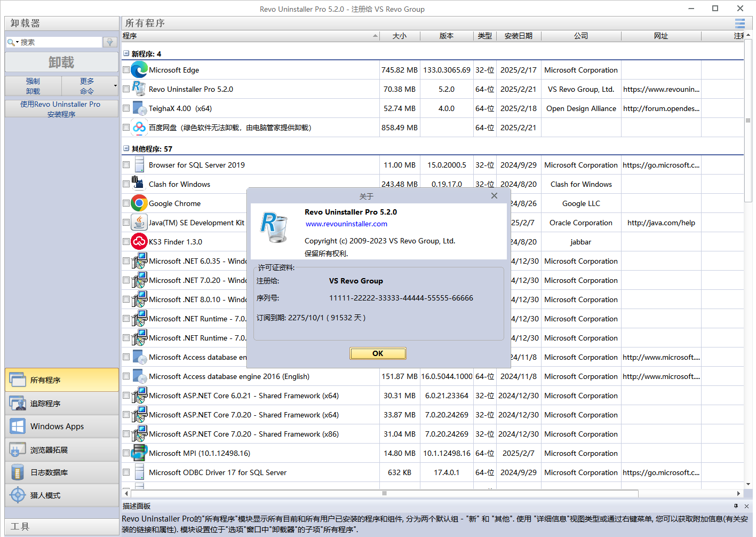Click the Microsoft Edge program icon

(139, 70)
